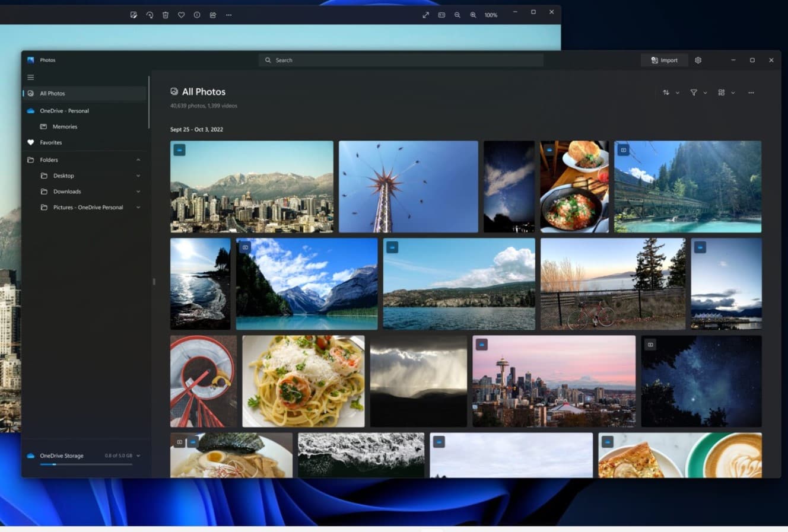Open the See more ellipsis in viewer toolbar

coord(229,15)
